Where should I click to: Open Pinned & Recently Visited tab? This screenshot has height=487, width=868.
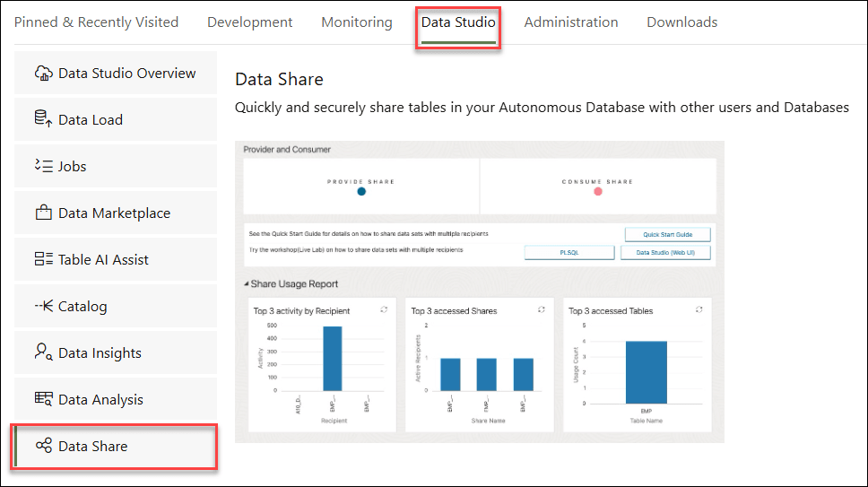[96, 22]
